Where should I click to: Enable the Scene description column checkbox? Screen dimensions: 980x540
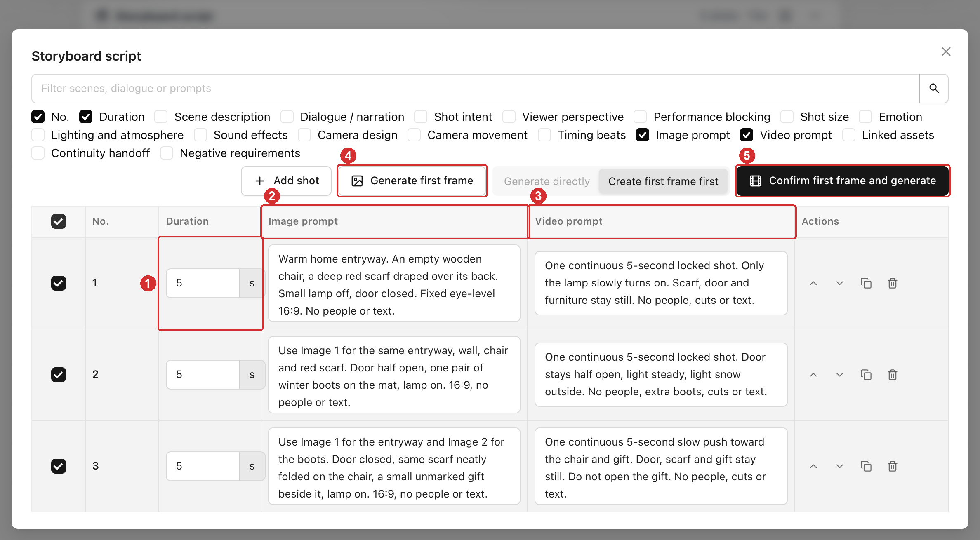[161, 117]
